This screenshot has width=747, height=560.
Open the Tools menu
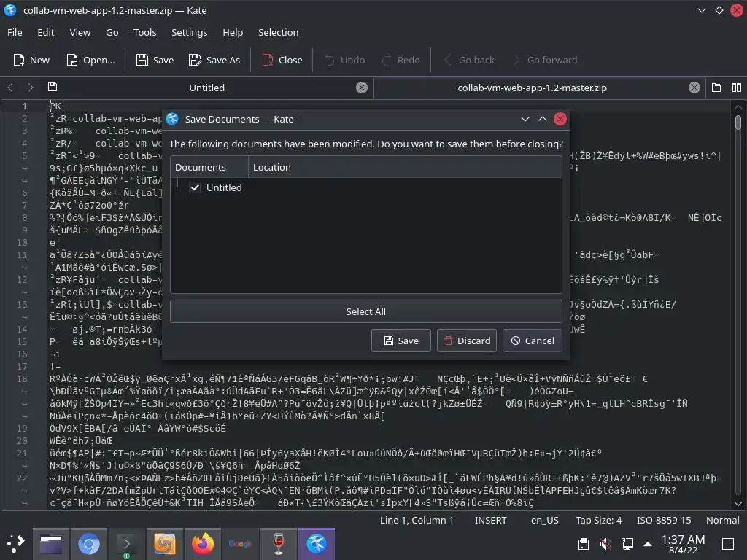pos(145,32)
